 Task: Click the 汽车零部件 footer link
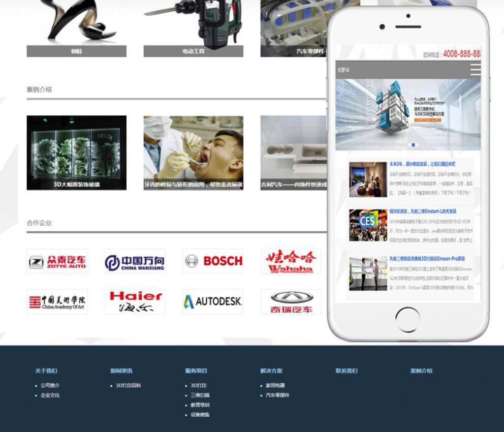(277, 395)
